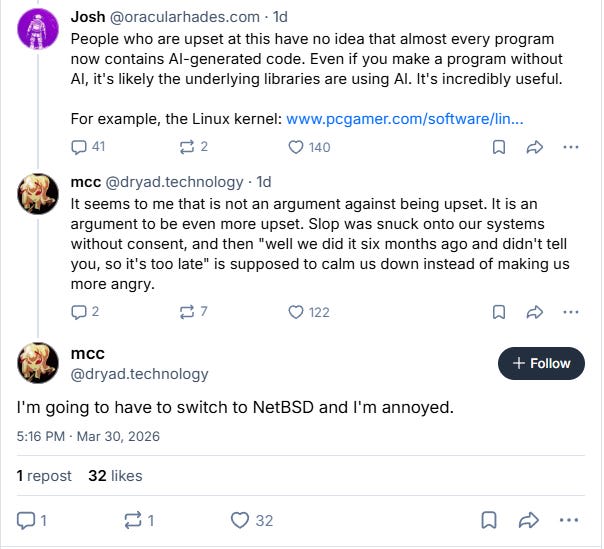Open Josh's purple avatar profile
Screen dimensions: 604x549
coord(38,30)
